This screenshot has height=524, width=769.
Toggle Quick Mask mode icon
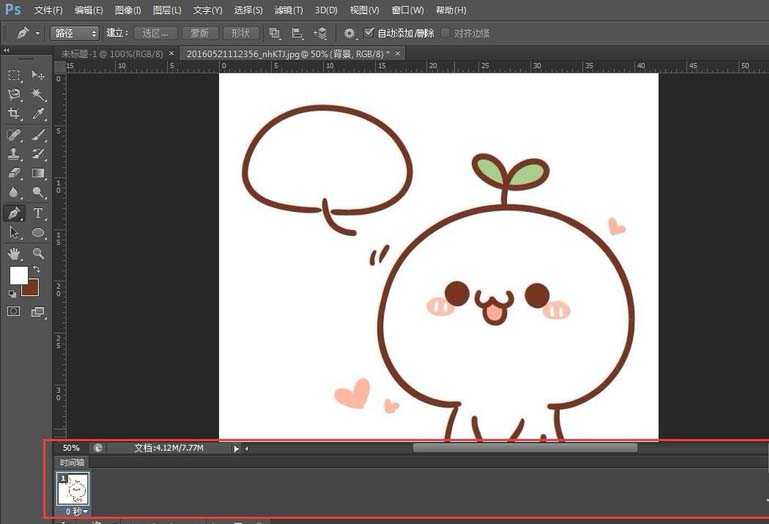tap(14, 312)
